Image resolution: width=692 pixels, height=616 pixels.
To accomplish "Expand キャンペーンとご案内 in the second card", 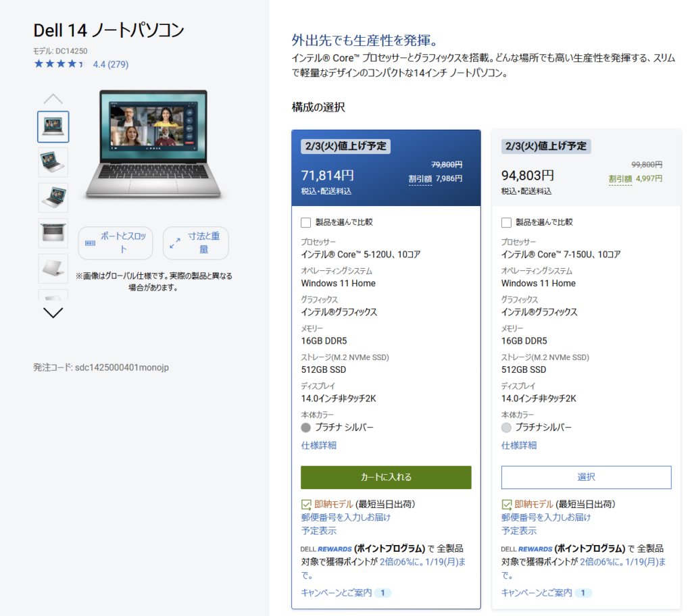I will pos(546,592).
